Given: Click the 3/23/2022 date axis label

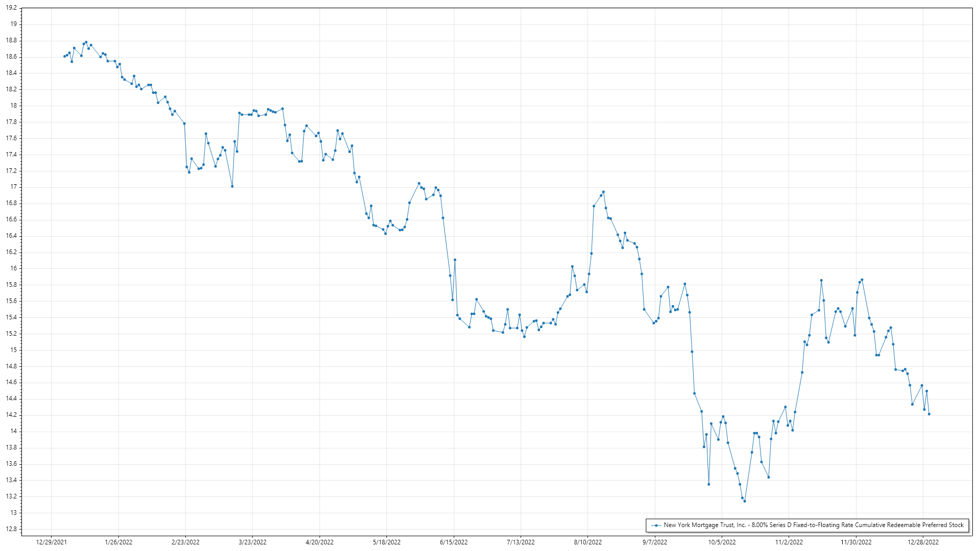Looking at the screenshot, I should 253,542.
